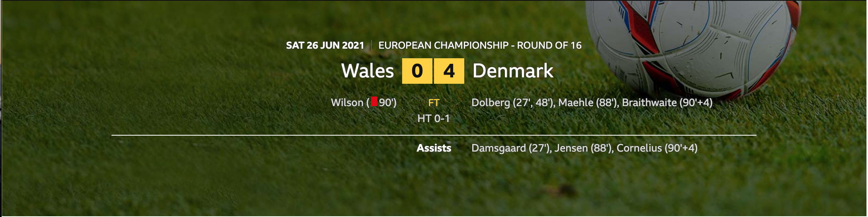Click the FT full-time status label
Screen dimensions: 868x217
pyautogui.click(x=434, y=103)
